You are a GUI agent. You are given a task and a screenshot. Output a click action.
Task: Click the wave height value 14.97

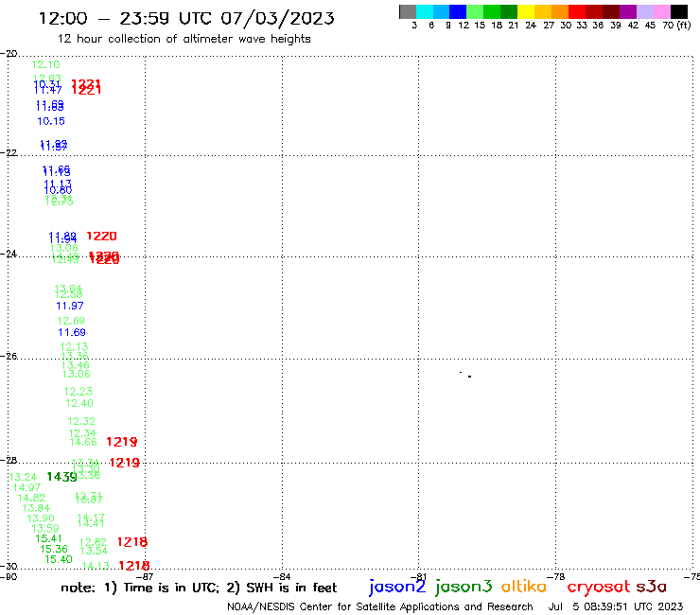pyautogui.click(x=26, y=487)
